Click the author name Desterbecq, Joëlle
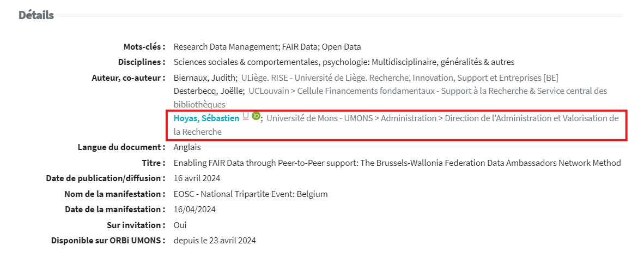 208,91
